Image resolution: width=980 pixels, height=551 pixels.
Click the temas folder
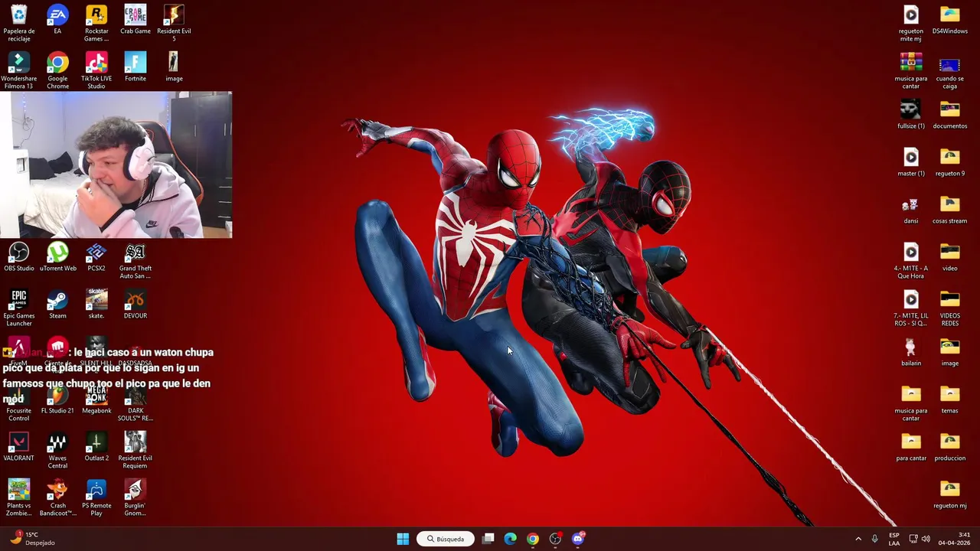click(950, 399)
